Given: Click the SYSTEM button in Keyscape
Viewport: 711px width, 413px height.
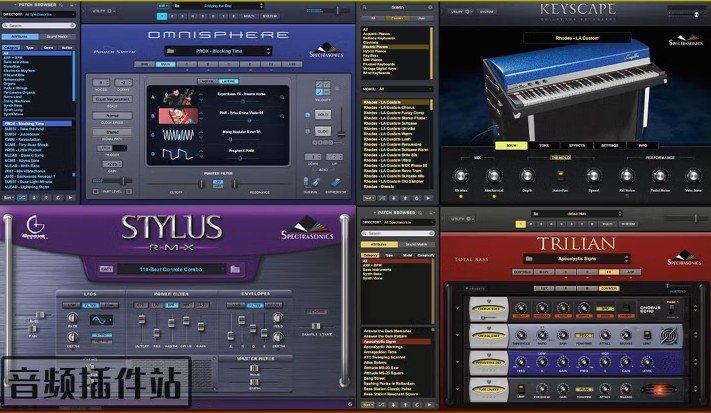Looking at the screenshot, I should point(487,12).
